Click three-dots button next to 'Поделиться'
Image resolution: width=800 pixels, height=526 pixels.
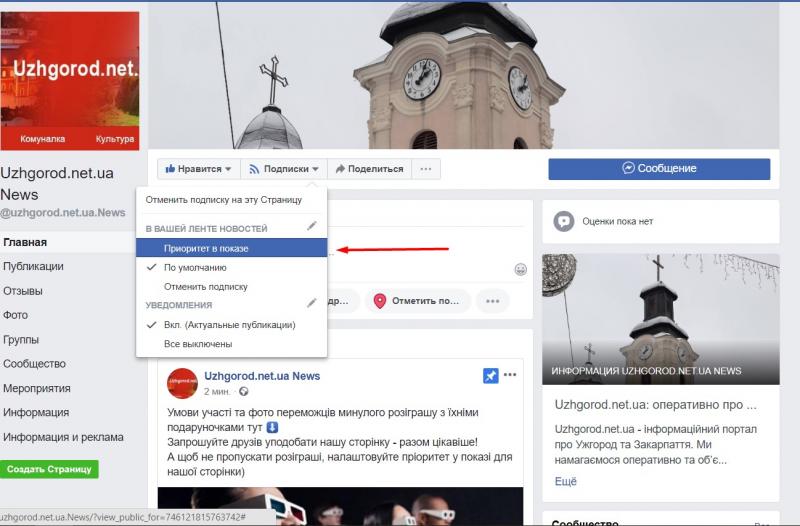425,169
